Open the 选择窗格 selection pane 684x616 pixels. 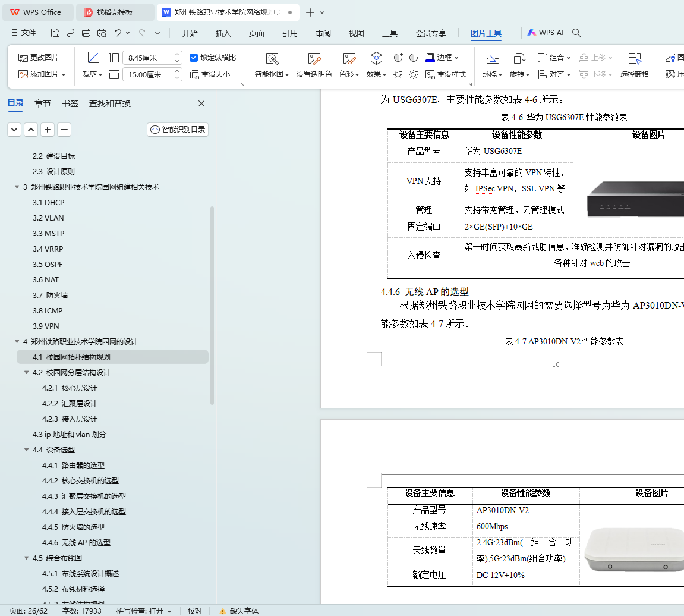pos(634,65)
